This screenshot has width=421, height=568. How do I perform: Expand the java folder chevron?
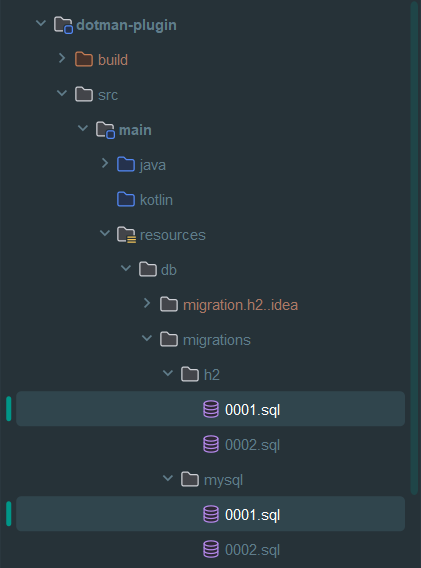[x=105, y=163]
